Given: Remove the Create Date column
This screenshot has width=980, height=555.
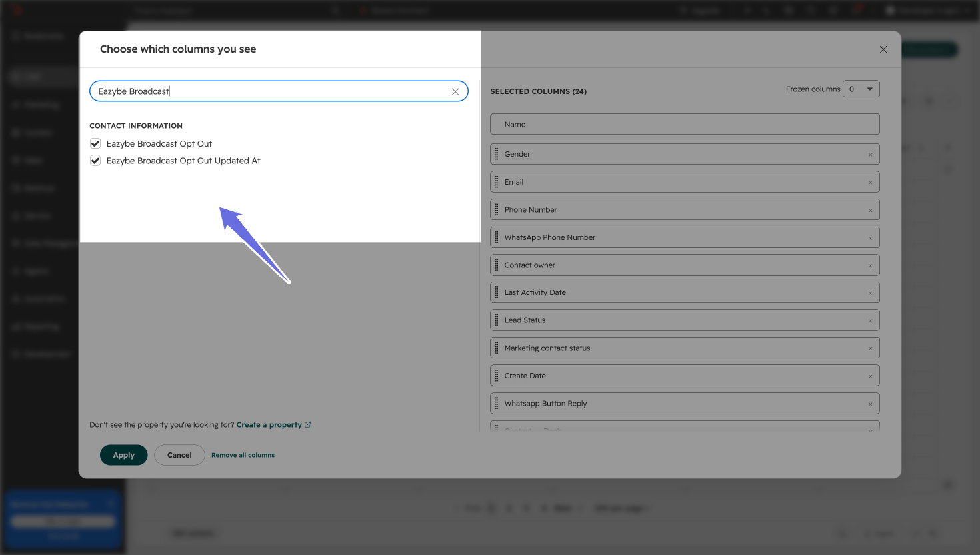Looking at the screenshot, I should click(870, 376).
